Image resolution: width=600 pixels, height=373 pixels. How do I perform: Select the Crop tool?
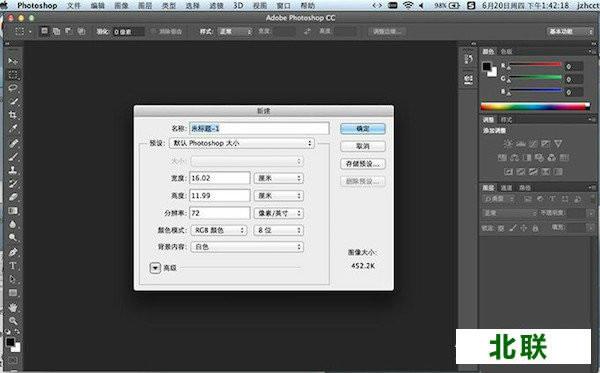coord(13,115)
